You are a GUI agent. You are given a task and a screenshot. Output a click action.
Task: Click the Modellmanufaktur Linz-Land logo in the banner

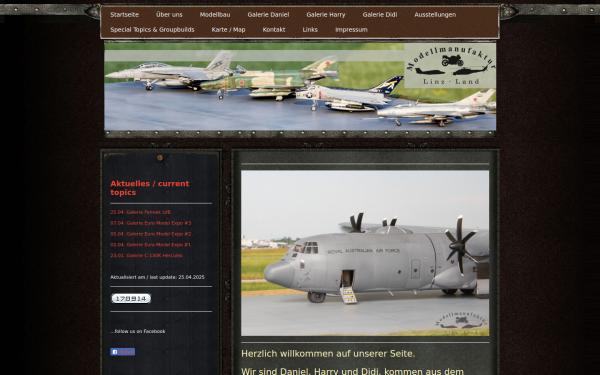coord(450,65)
